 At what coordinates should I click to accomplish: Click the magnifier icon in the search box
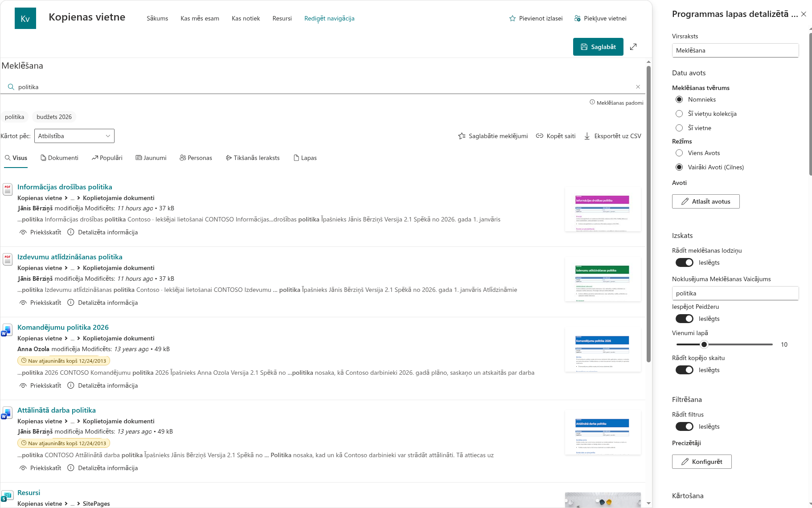(11, 87)
